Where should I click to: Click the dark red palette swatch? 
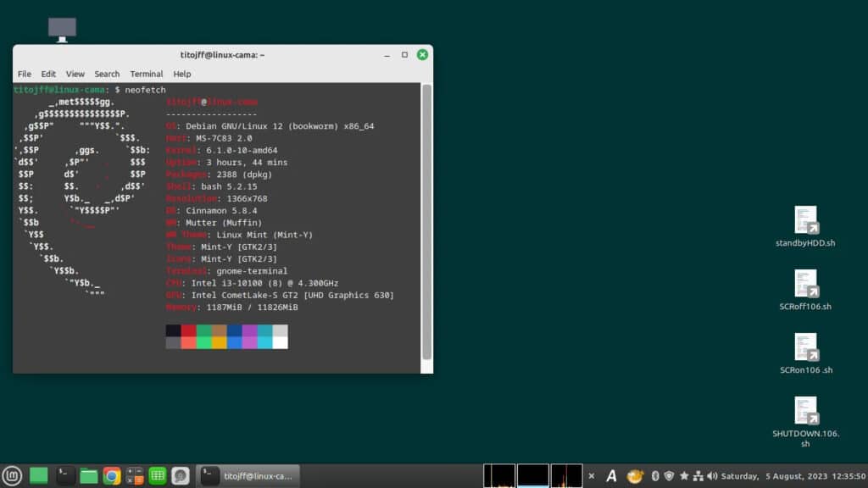pos(189,330)
